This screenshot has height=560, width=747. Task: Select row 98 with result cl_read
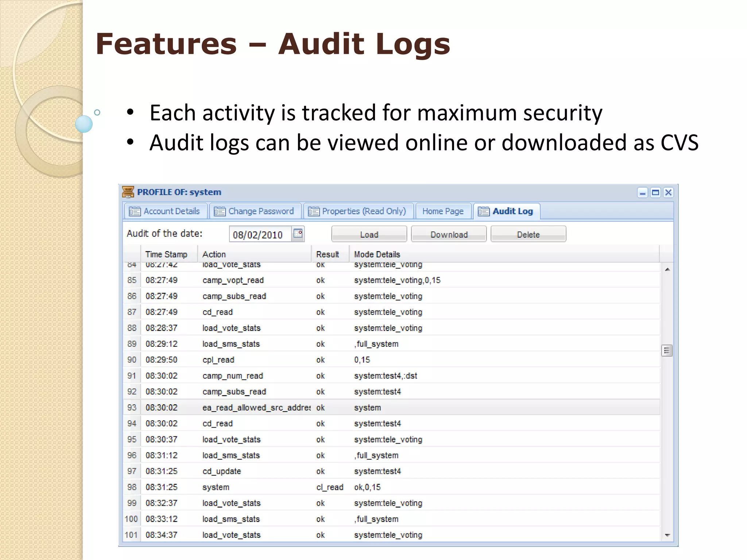click(x=392, y=487)
